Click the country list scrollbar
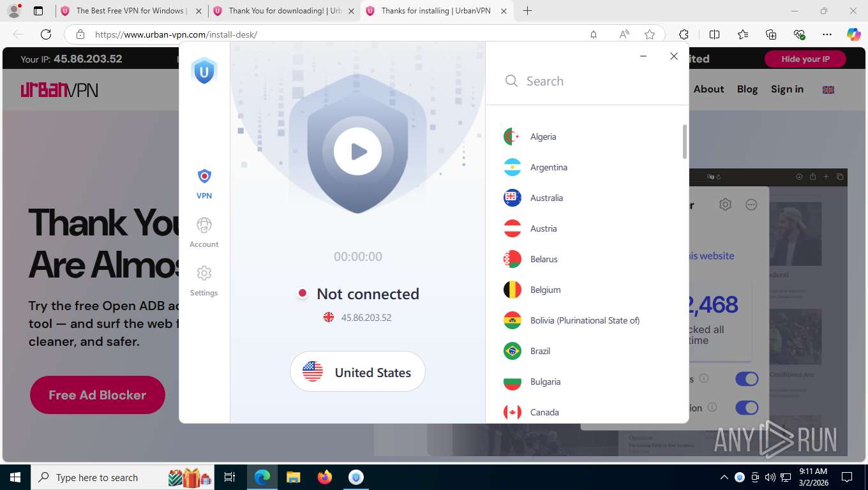The height and width of the screenshot is (490, 868). tap(685, 142)
